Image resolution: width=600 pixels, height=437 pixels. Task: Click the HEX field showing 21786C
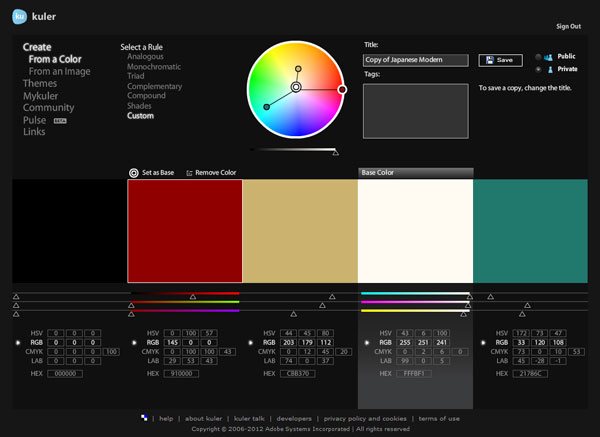click(530, 373)
